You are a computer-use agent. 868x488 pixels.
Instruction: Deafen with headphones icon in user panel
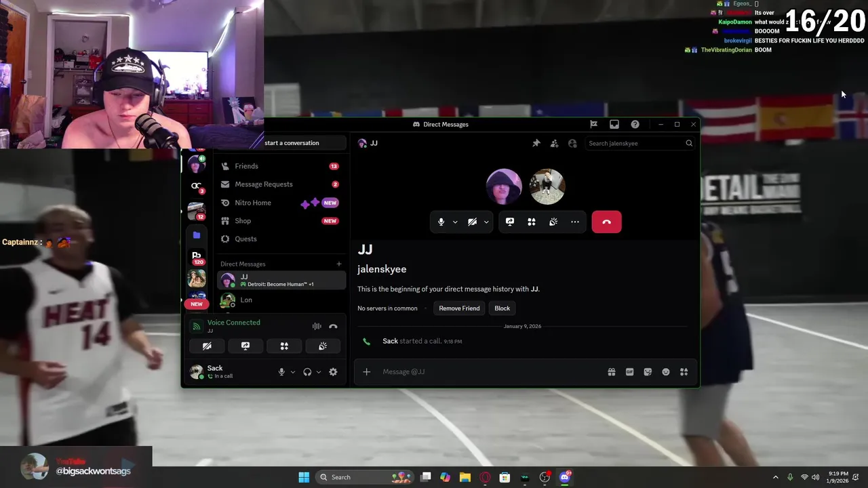(x=307, y=371)
